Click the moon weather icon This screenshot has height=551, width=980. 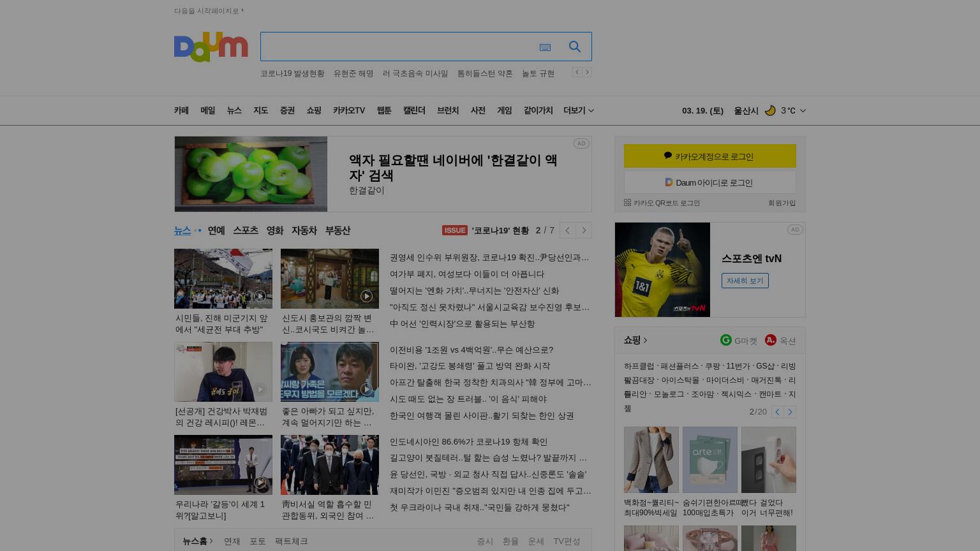coord(770,110)
